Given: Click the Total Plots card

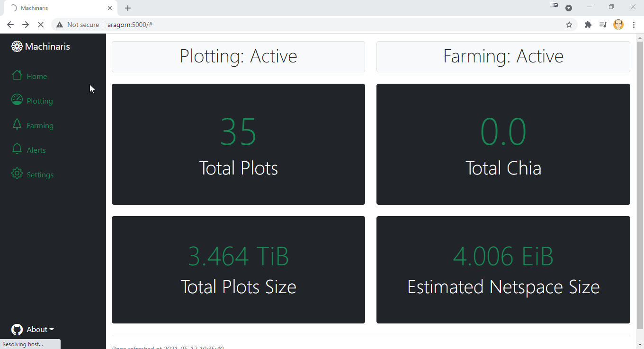Looking at the screenshot, I should (x=238, y=144).
